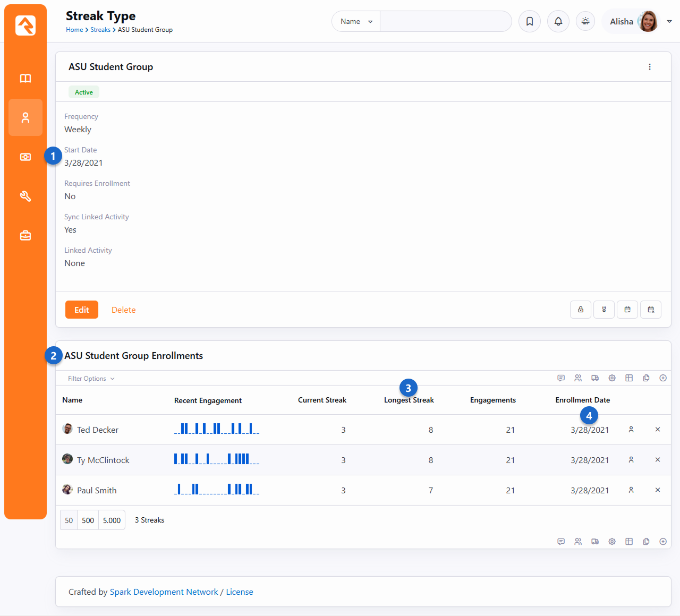
Task: Open the wrench tools icon in sidebar
Action: click(25, 196)
